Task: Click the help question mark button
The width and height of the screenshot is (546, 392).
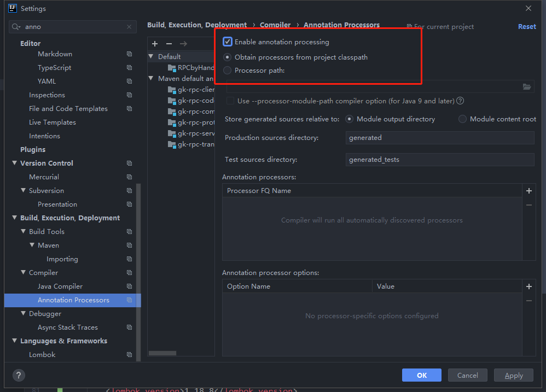Action: tap(19, 375)
